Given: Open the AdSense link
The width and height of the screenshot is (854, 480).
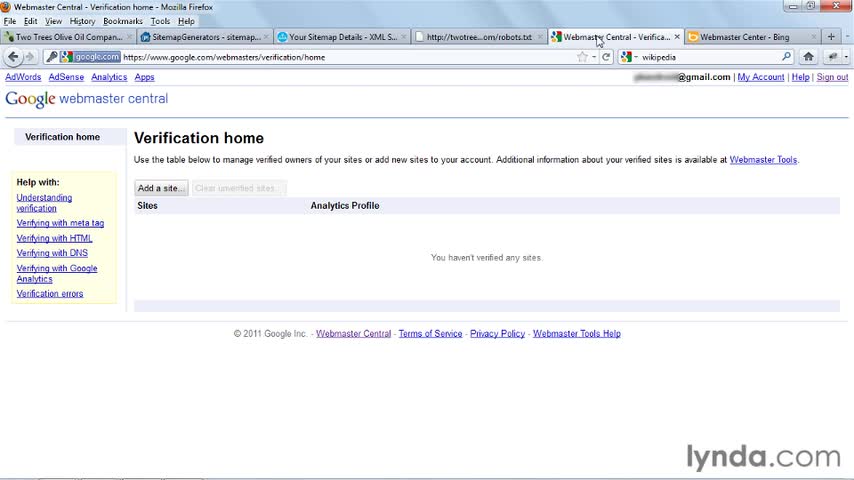Looking at the screenshot, I should tap(66, 77).
